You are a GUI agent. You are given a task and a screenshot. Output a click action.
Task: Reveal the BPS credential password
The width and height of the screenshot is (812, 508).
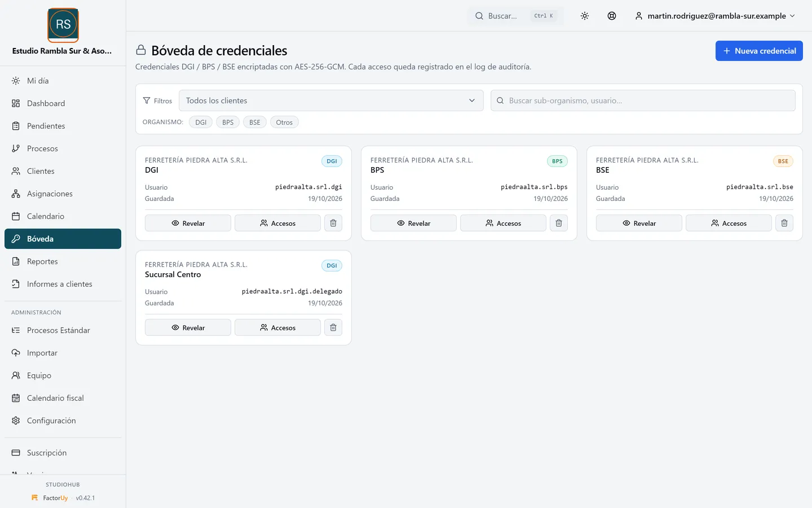pos(413,223)
